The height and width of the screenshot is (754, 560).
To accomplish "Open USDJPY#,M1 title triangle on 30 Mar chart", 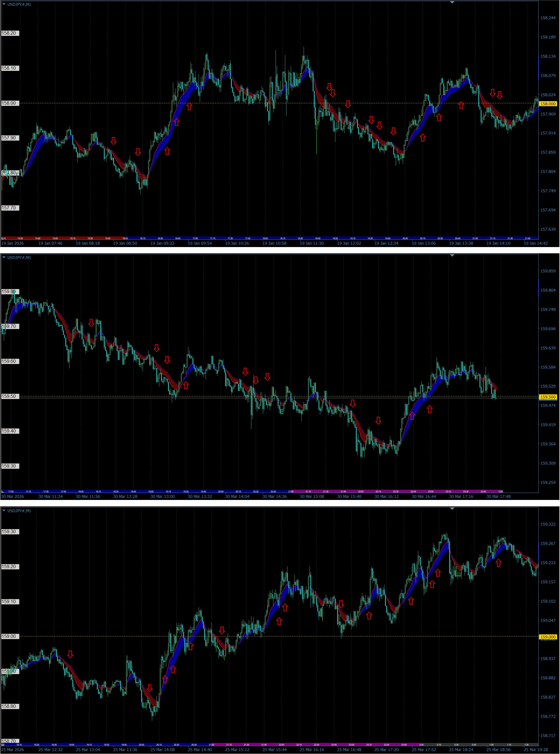I will pos(4,258).
